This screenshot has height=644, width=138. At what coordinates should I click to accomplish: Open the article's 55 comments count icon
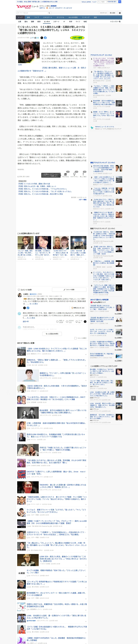(x=32, y=38)
